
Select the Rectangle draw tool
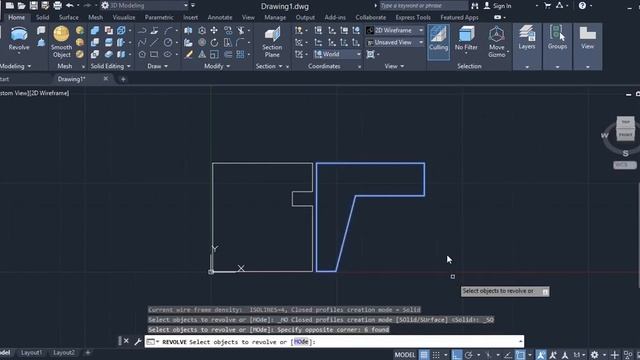154,54
